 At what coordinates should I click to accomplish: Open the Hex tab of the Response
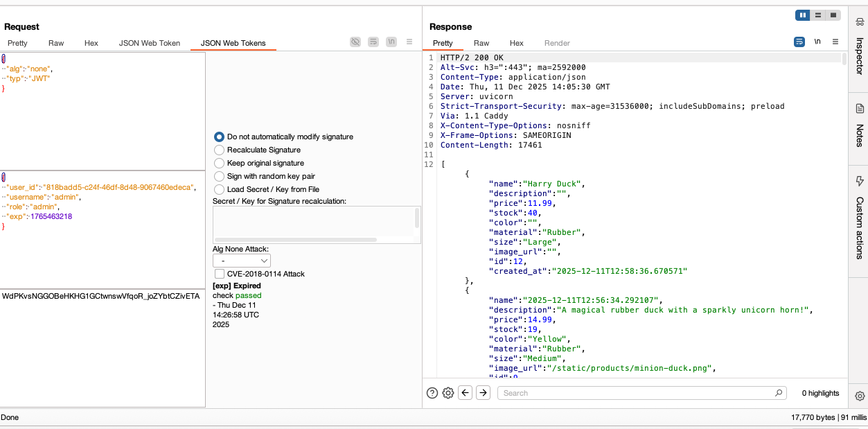516,42
